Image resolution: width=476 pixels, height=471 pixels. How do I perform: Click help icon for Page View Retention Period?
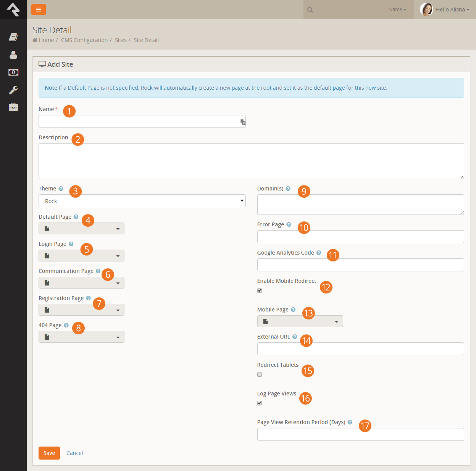(350, 422)
